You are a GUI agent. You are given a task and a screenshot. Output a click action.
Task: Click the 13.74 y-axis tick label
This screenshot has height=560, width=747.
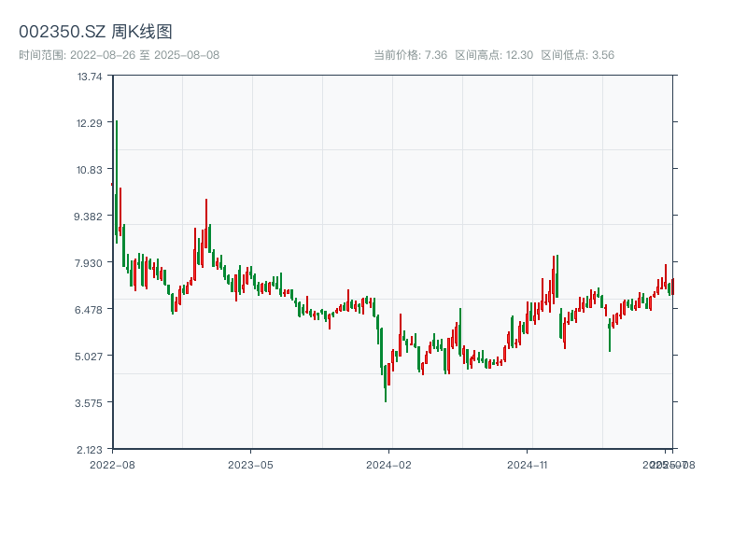[91, 77]
